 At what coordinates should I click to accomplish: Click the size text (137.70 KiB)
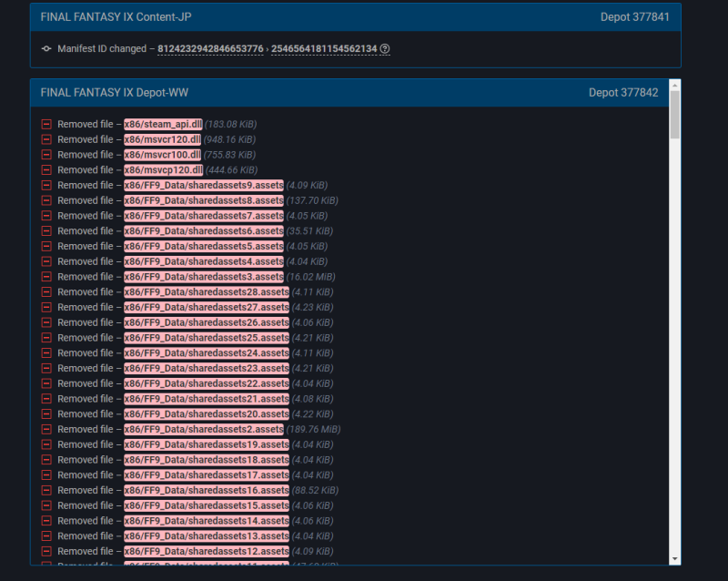[x=312, y=200]
